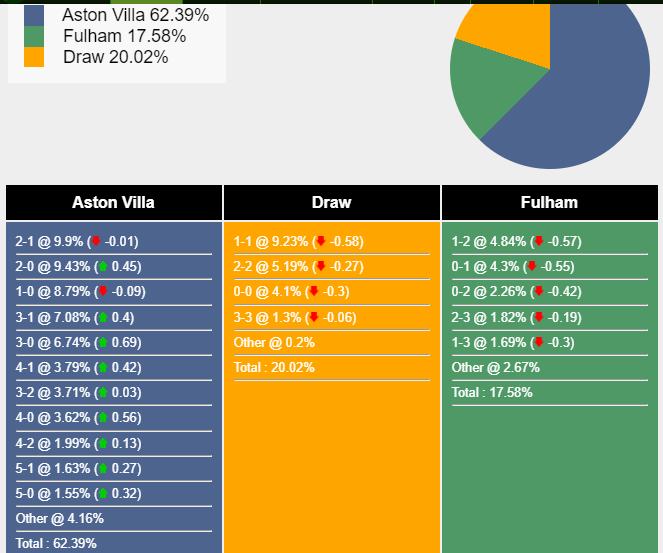Click the green up arrow on 5-0 row

tap(103, 493)
